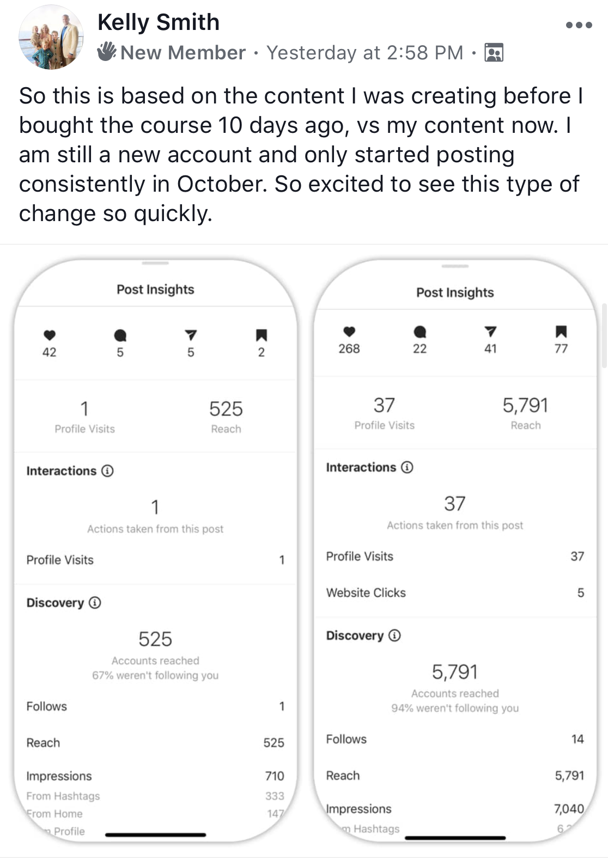Tap the group audience icon beside timestamp
This screenshot has width=608, height=868.
tap(494, 52)
